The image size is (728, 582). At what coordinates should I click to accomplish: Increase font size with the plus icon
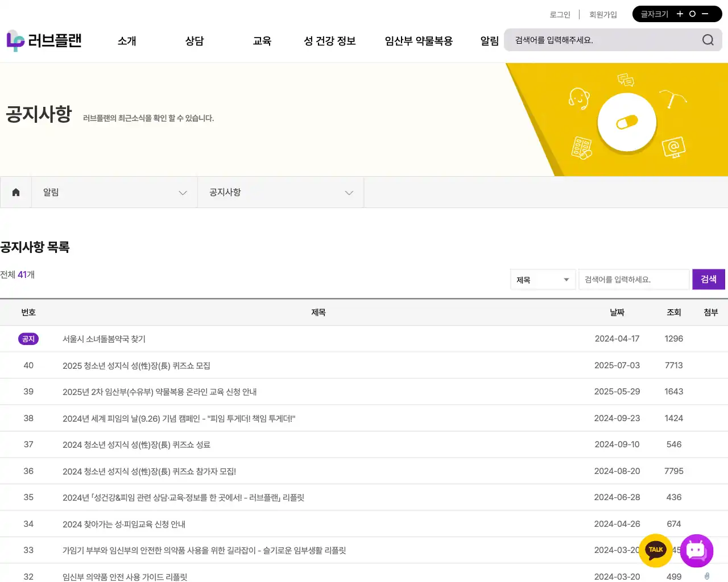click(680, 14)
